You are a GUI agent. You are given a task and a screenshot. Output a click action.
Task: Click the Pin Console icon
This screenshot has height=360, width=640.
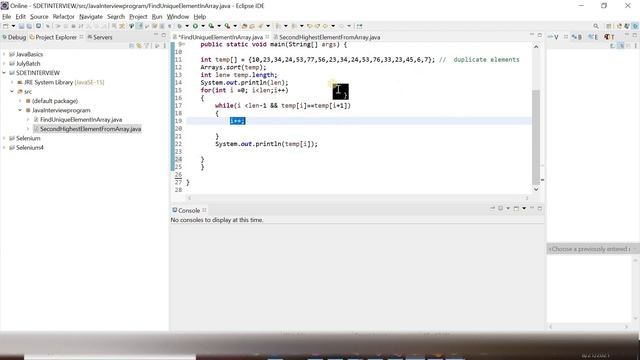coord(492,209)
